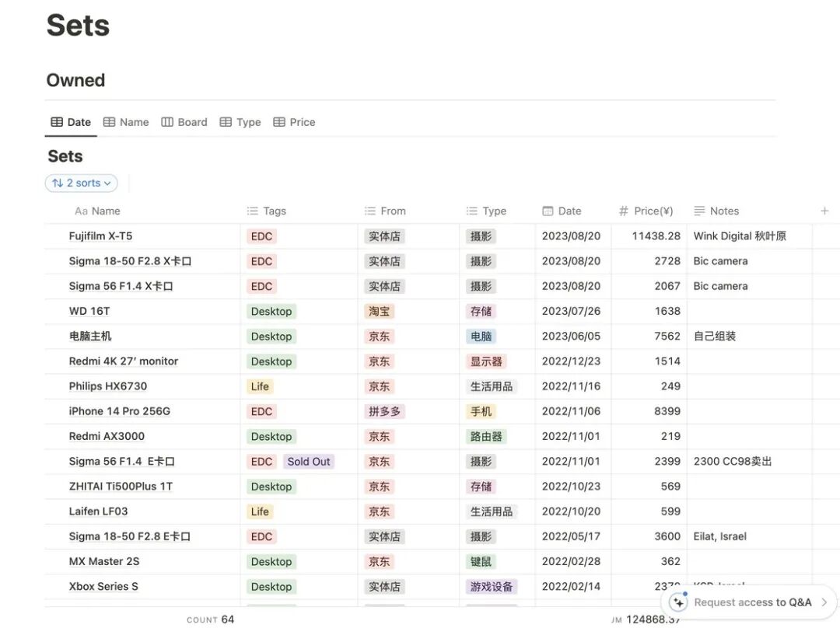Viewport: 840px width, 628px height.
Task: Click the Eilat, Israel note
Action: [720, 536]
